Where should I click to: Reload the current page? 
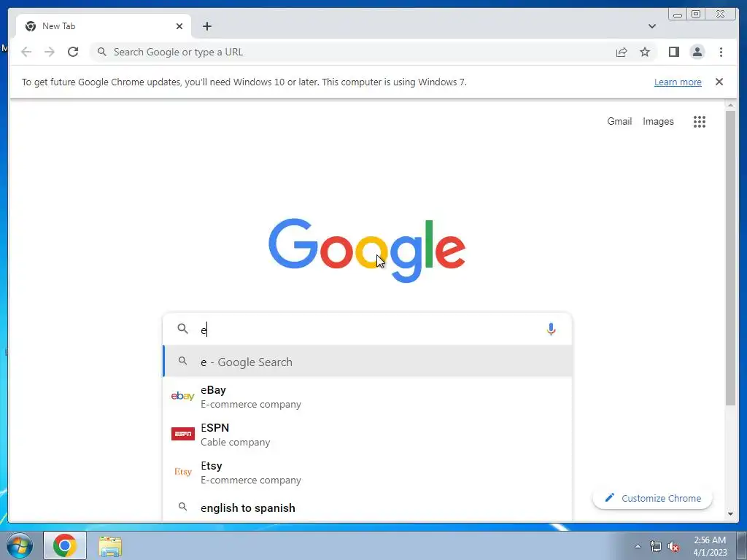[73, 52]
